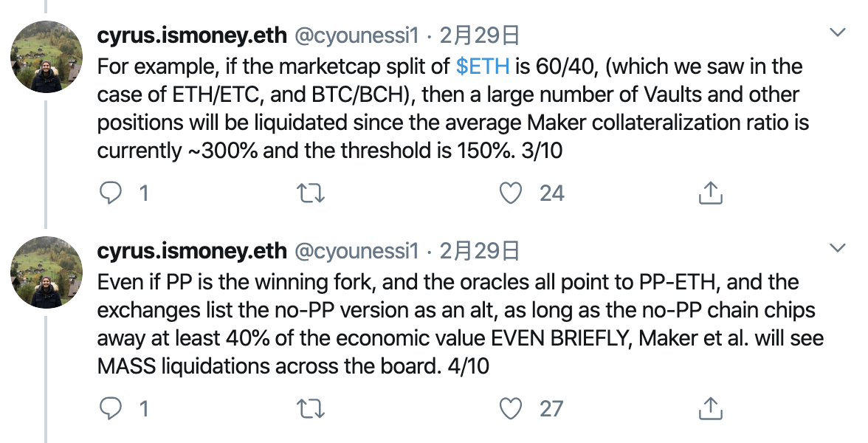Like the 3/10 tweet with 24 likes
The image size is (868, 443).
[511, 193]
